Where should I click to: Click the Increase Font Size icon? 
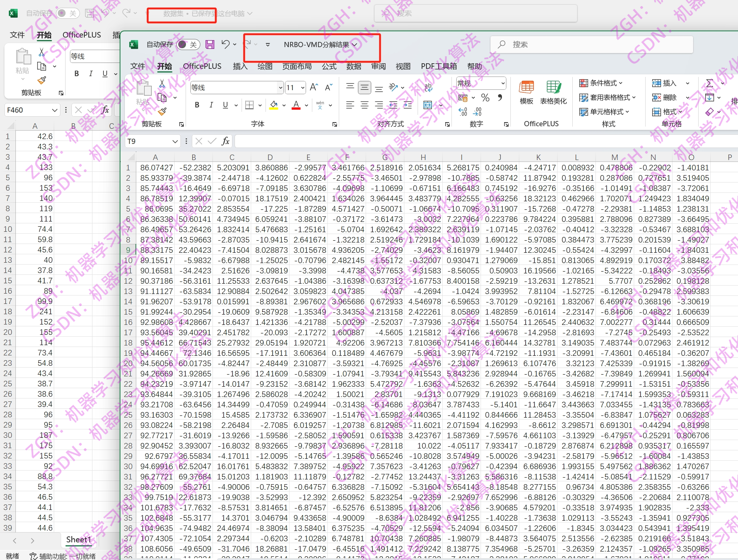pyautogui.click(x=313, y=88)
